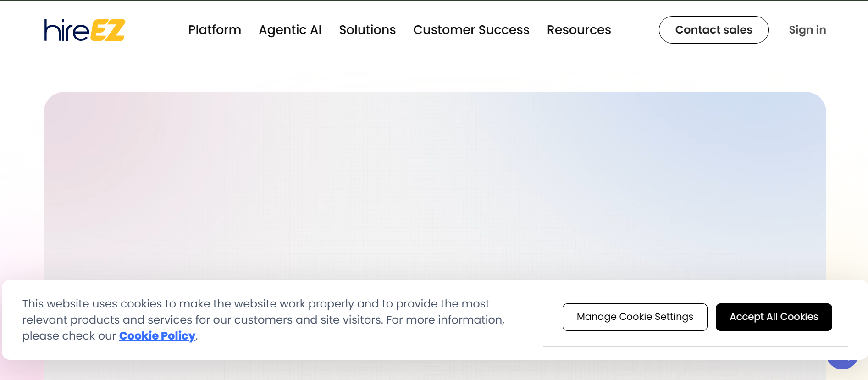Open the Platform menu

215,30
